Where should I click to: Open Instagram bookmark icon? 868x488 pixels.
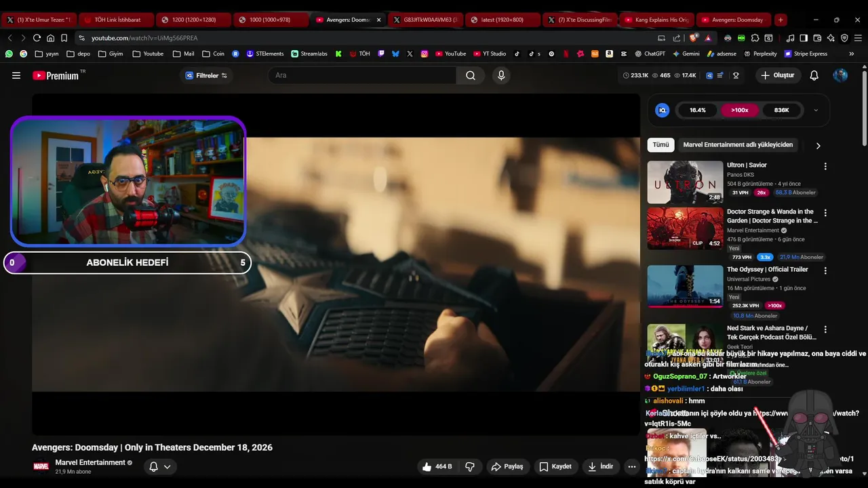(425, 54)
